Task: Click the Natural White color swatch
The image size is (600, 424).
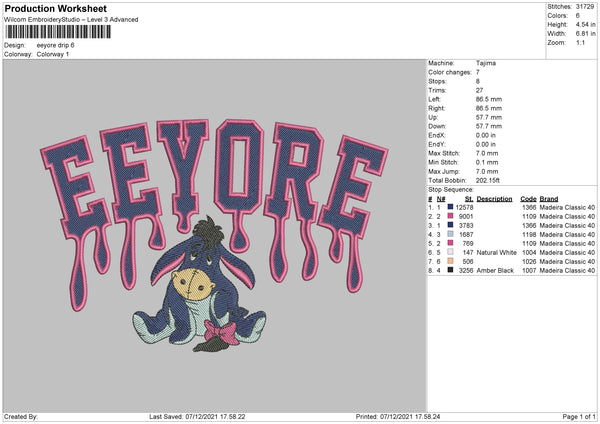Action: (450, 252)
